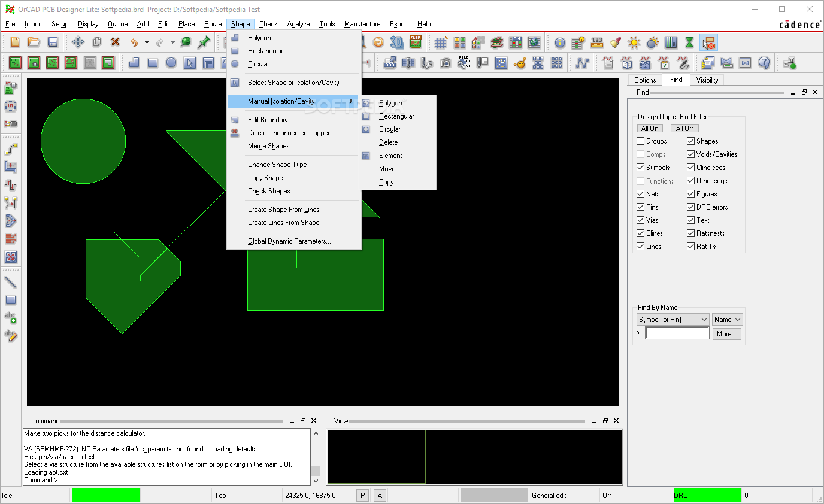Image resolution: width=824 pixels, height=504 pixels.
Task: Click the blue Show Element info icon
Action: (x=560, y=42)
